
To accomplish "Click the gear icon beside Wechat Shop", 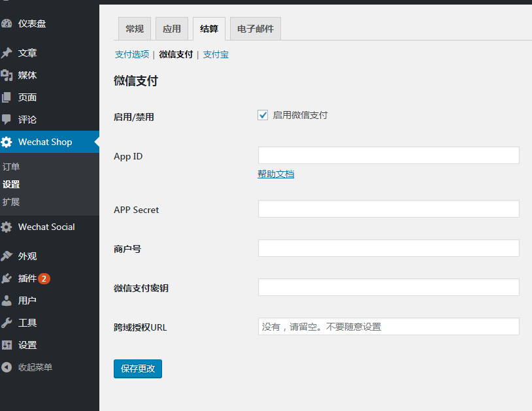I will coord(7,142).
